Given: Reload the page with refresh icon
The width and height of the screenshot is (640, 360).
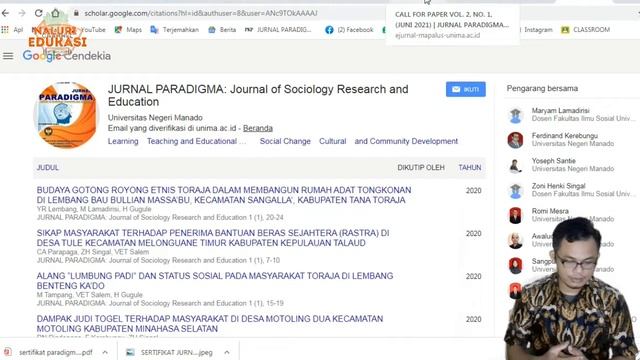Looking at the screenshot, I should pyautogui.click(x=38, y=13).
